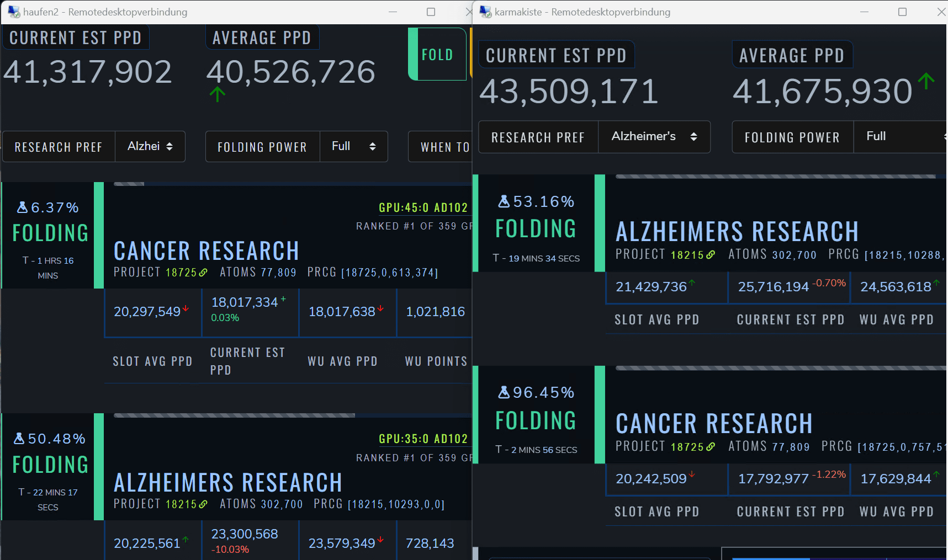Screen dimensions: 948x560
Task: Click the flask icon beside 96.45% in karmakiste
Action: tap(504, 392)
